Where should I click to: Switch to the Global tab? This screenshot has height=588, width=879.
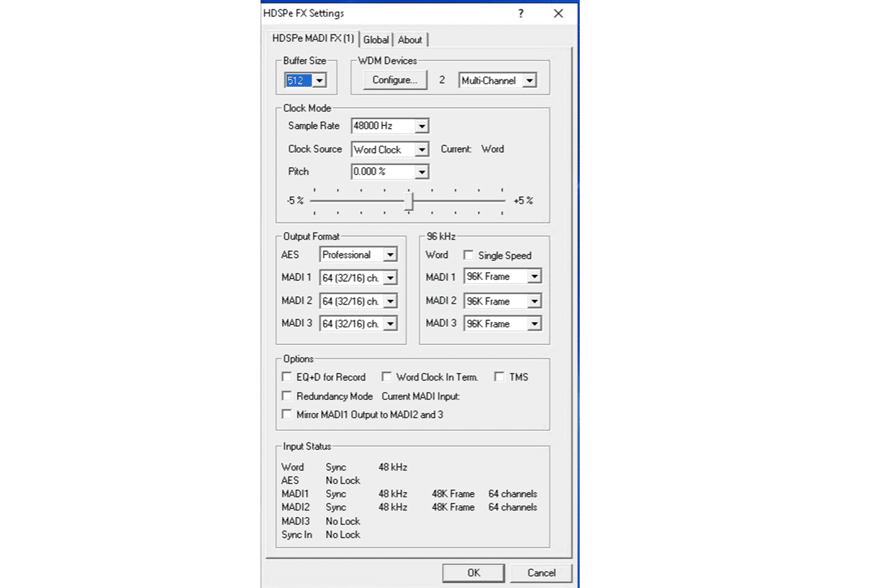pos(376,39)
